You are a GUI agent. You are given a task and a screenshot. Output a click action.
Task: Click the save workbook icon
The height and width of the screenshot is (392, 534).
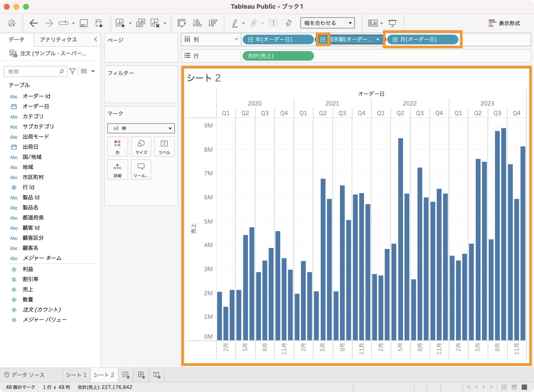click(83, 23)
